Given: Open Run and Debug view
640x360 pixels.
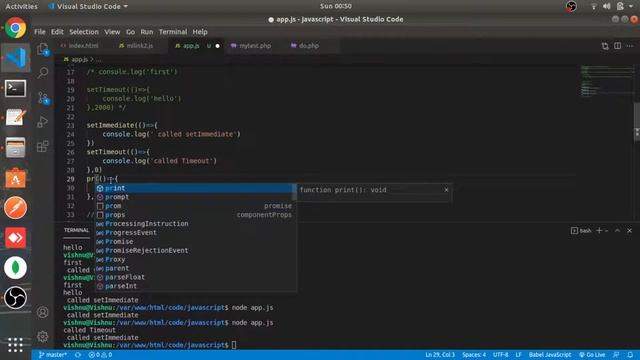Looking at the screenshot, I should (43, 122).
